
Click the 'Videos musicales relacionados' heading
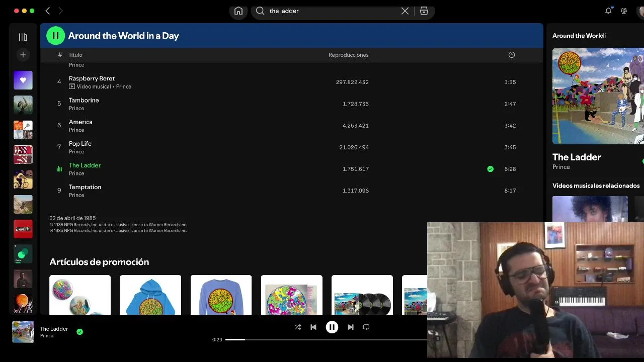pyautogui.click(x=596, y=186)
